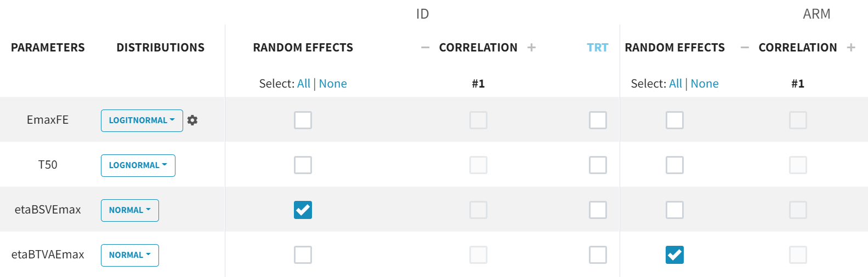Screen dimensions: 868x277
Task: Remove a correlation group under ID
Action: coord(425,48)
